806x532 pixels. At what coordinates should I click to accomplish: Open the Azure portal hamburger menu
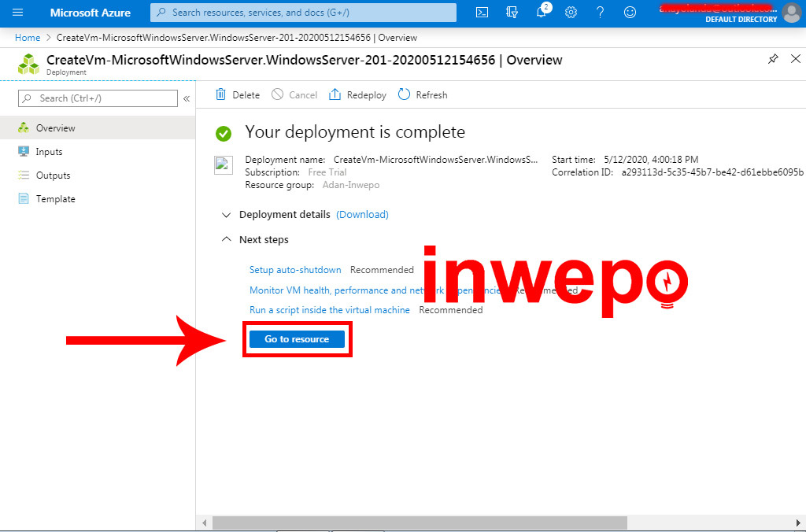[x=18, y=13]
